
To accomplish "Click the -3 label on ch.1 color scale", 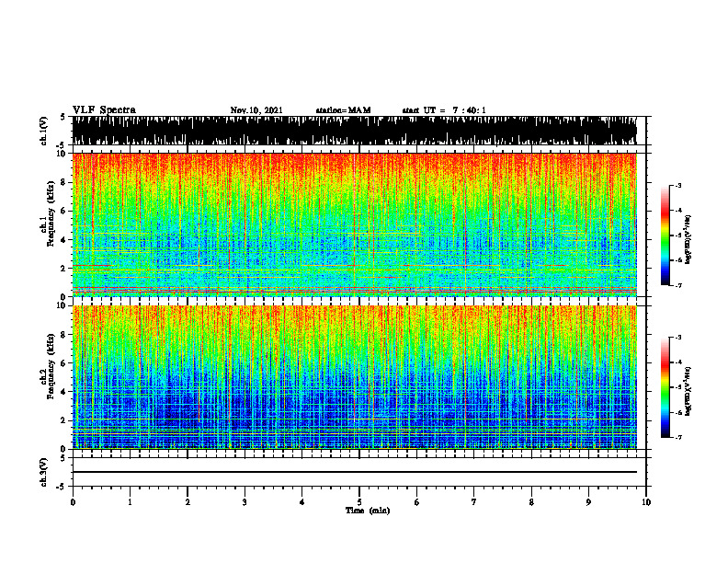I will (678, 186).
